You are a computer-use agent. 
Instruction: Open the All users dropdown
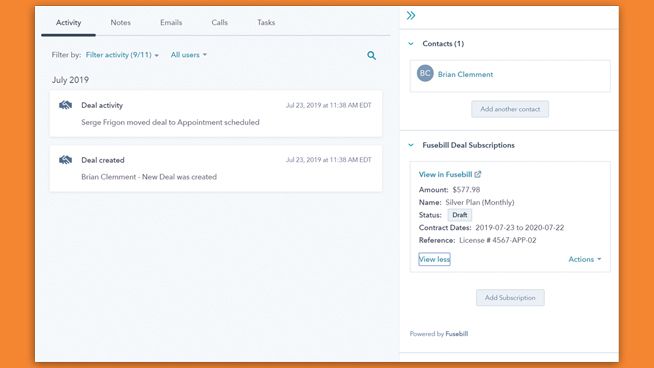pos(189,55)
